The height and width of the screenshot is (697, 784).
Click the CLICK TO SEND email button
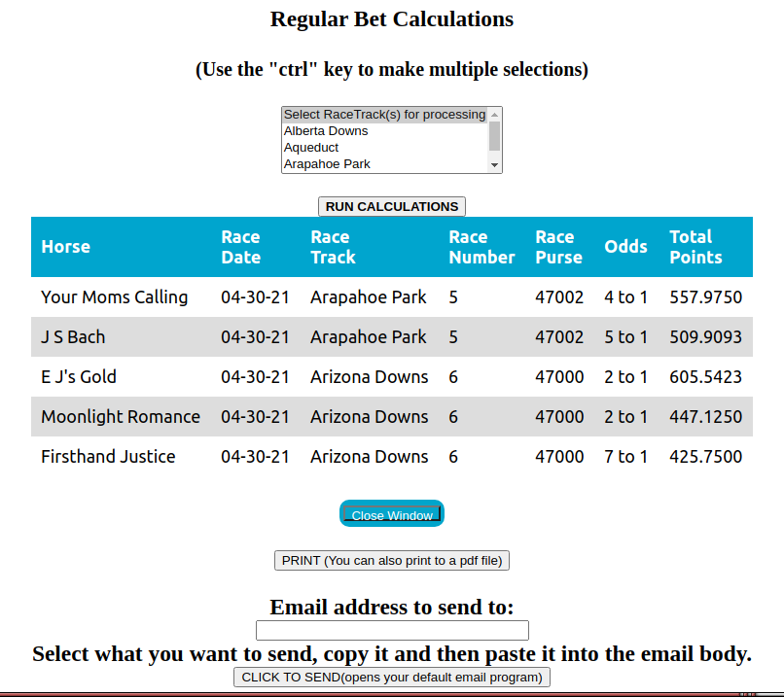tap(391, 677)
